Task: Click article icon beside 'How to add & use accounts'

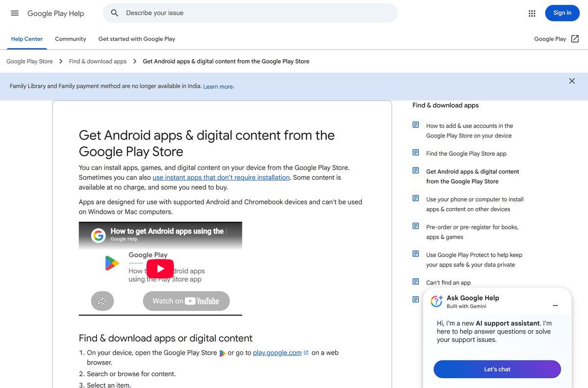Action: [x=416, y=125]
